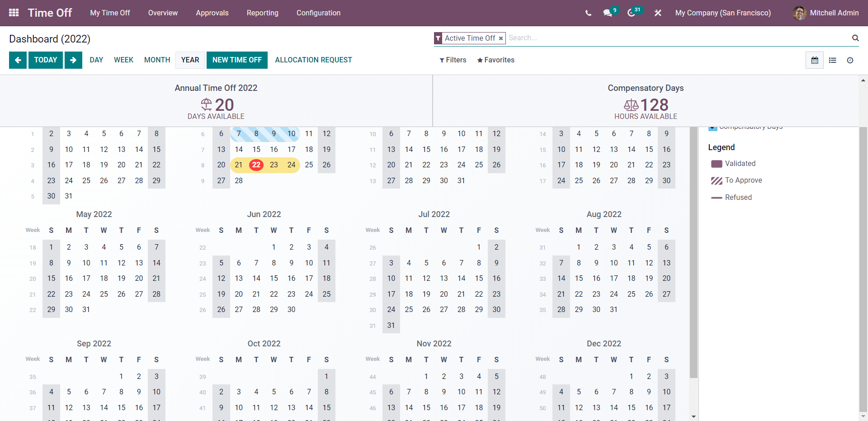Switch to calendar view icon
Image resolution: width=868 pixels, height=421 pixels.
[815, 60]
